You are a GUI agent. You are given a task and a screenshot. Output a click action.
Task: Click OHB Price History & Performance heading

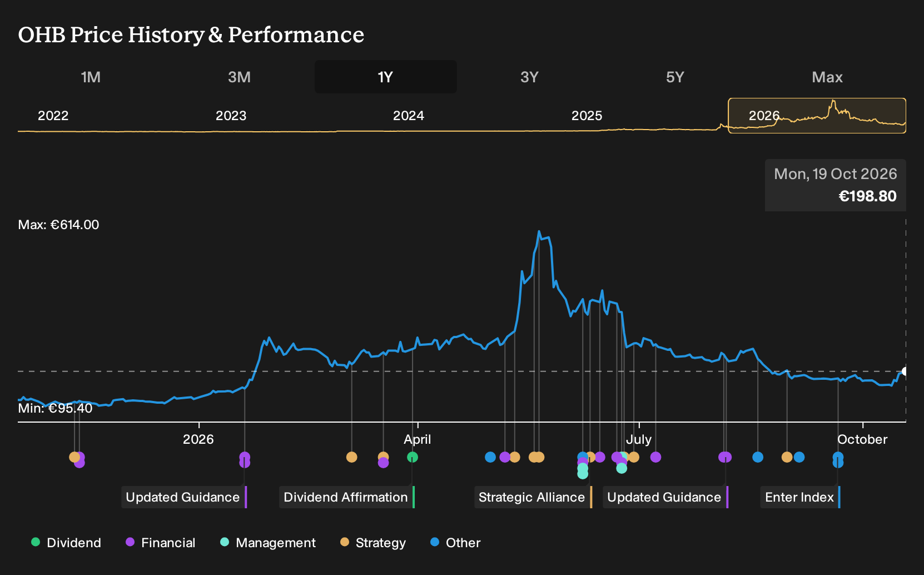click(x=191, y=35)
